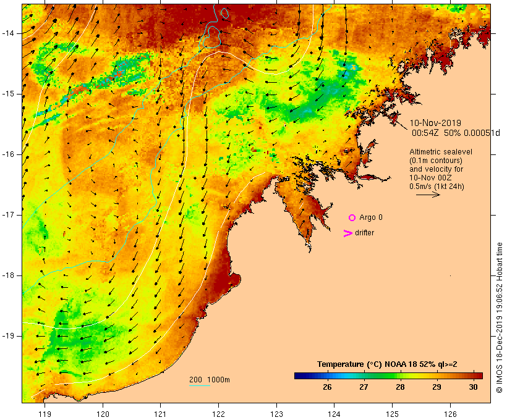Click longitude axis label '119'
Viewport: 507px width, 420px height.
(x=45, y=414)
